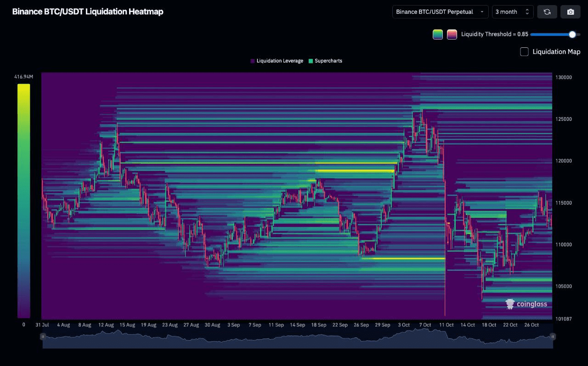The height and width of the screenshot is (366, 588).
Task: Select the pink-purple gradient color theme
Action: click(452, 34)
